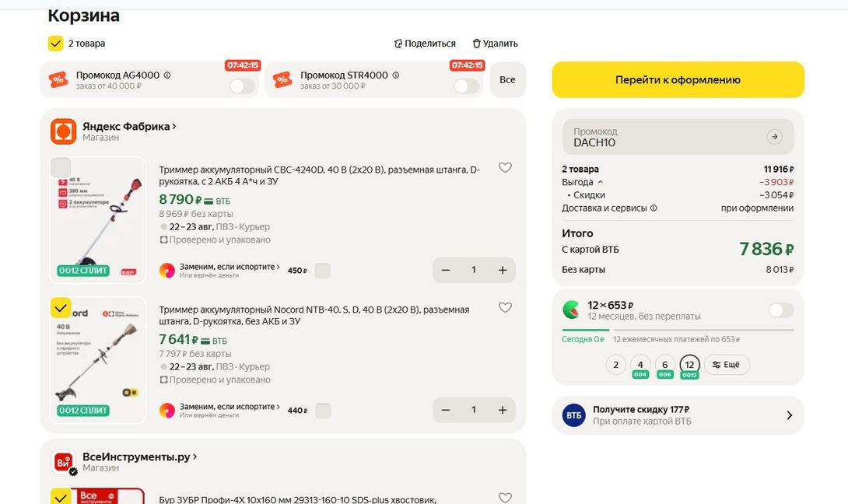The image size is (848, 504).
Task: Click the Поделиться share link
Action: click(425, 44)
